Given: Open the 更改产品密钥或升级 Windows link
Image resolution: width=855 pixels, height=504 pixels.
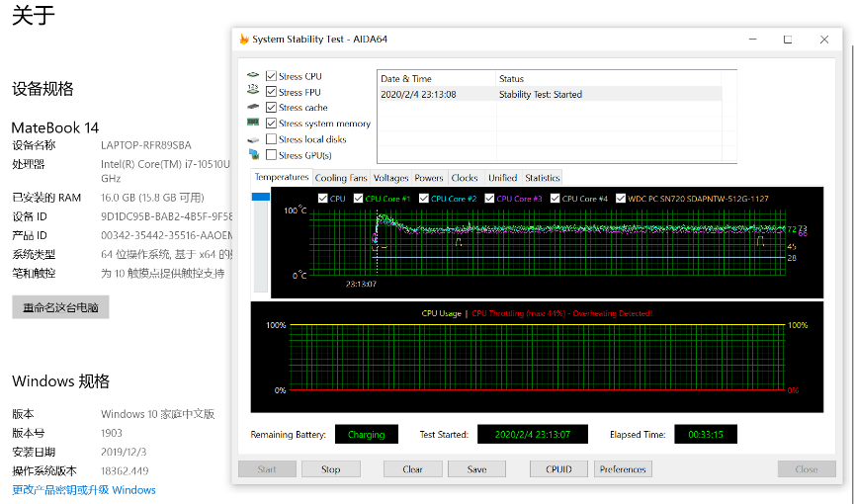Looking at the screenshot, I should [x=84, y=490].
